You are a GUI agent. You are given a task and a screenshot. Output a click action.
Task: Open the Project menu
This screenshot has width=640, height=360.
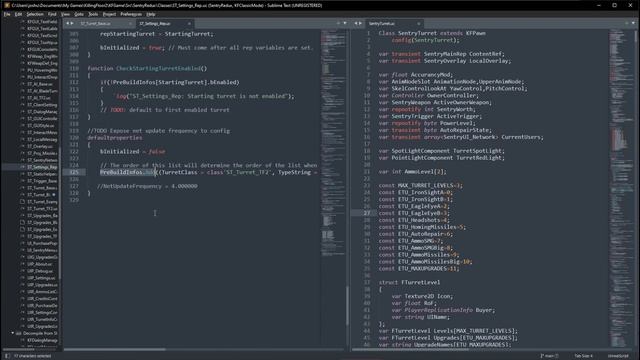[109, 14]
